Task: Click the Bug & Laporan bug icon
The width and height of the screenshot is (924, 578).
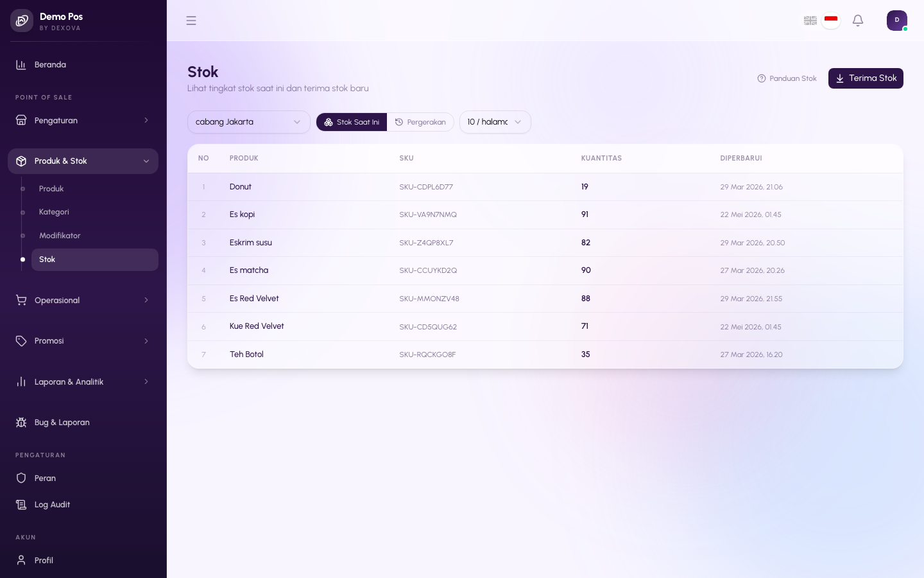Action: [x=21, y=423]
